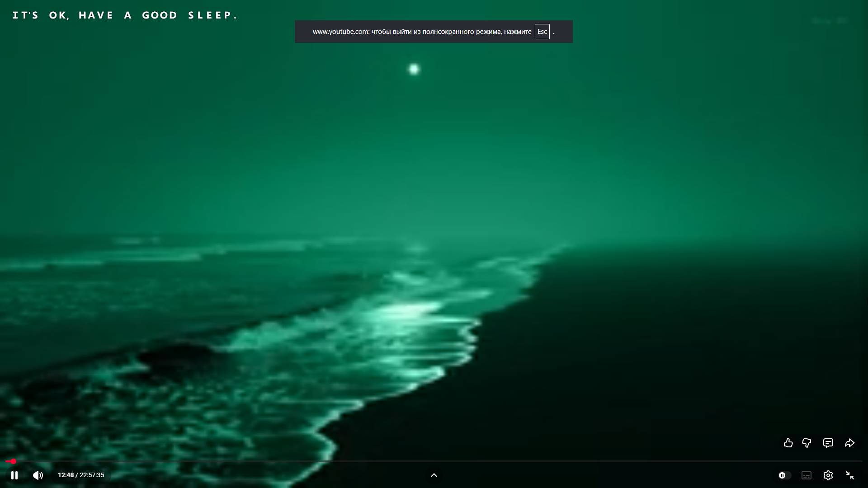Click the Esc key hint box

click(x=542, y=32)
